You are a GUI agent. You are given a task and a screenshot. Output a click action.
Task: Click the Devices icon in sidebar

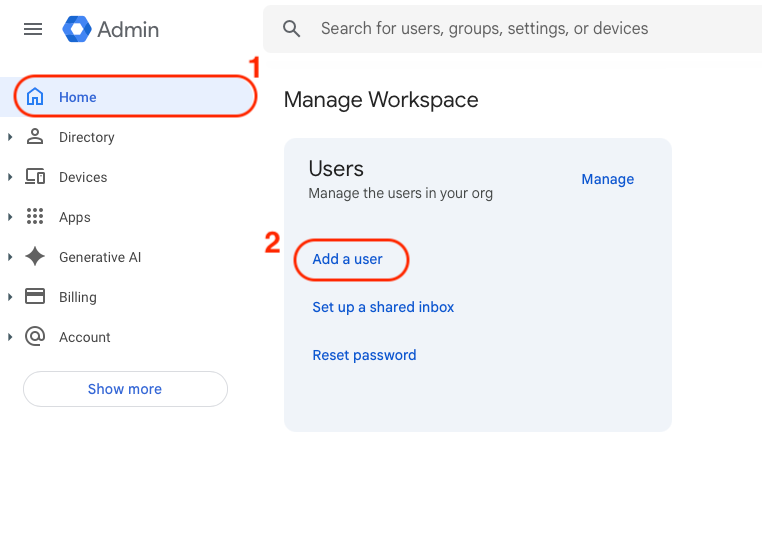pyautogui.click(x=35, y=177)
